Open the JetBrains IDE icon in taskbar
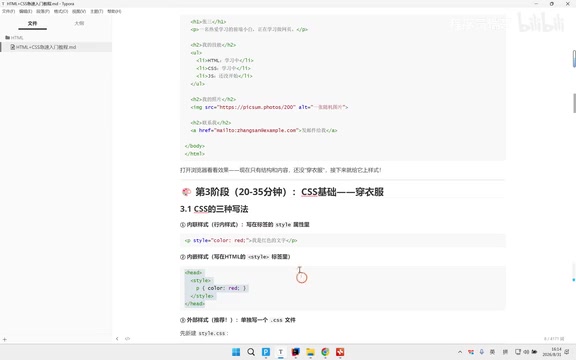This screenshot has width=576, height=360. [x=295, y=352]
